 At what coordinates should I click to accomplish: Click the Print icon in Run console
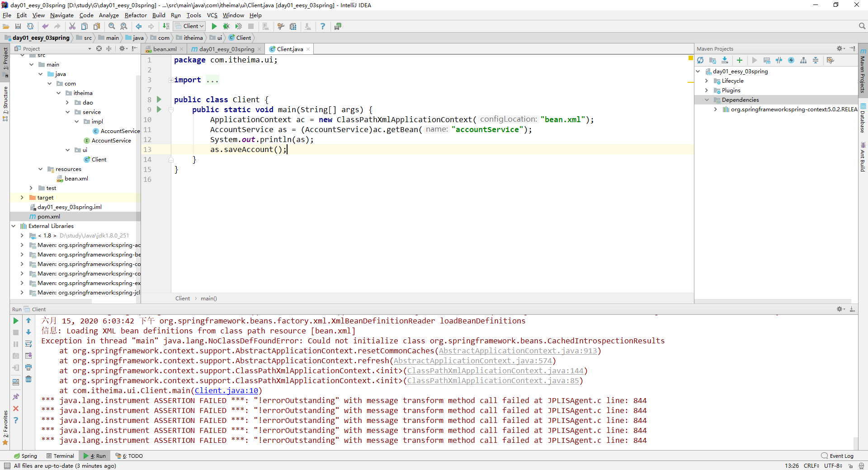pos(28,367)
